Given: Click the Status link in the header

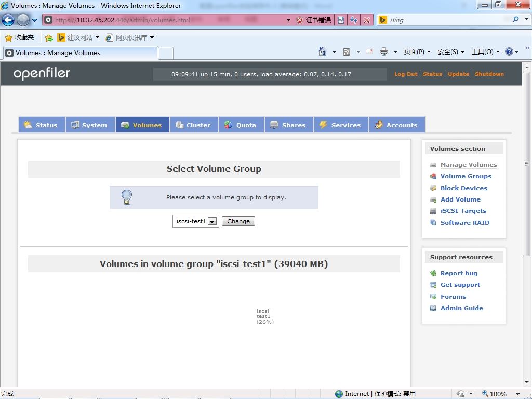Looking at the screenshot, I should (433, 74).
